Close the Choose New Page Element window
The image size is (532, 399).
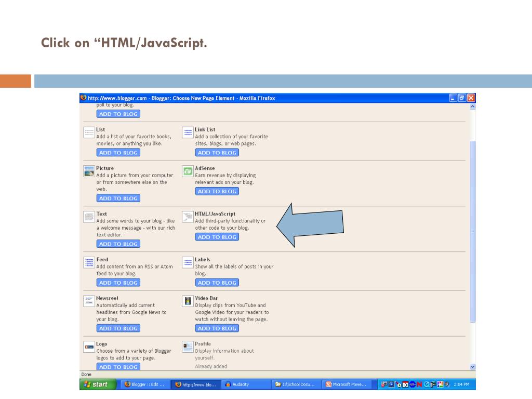click(x=471, y=98)
